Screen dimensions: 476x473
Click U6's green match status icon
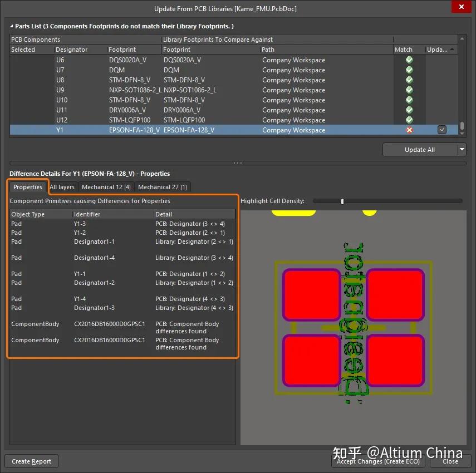409,60
